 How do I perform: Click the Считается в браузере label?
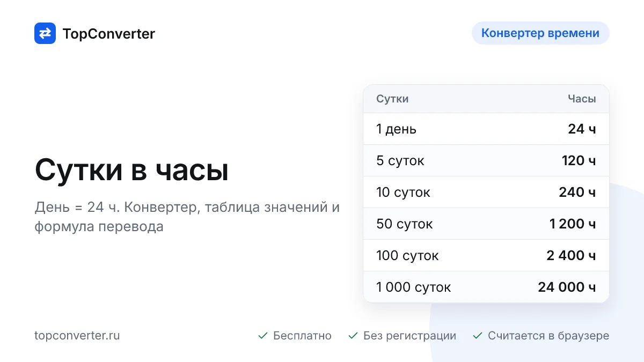[548, 336]
